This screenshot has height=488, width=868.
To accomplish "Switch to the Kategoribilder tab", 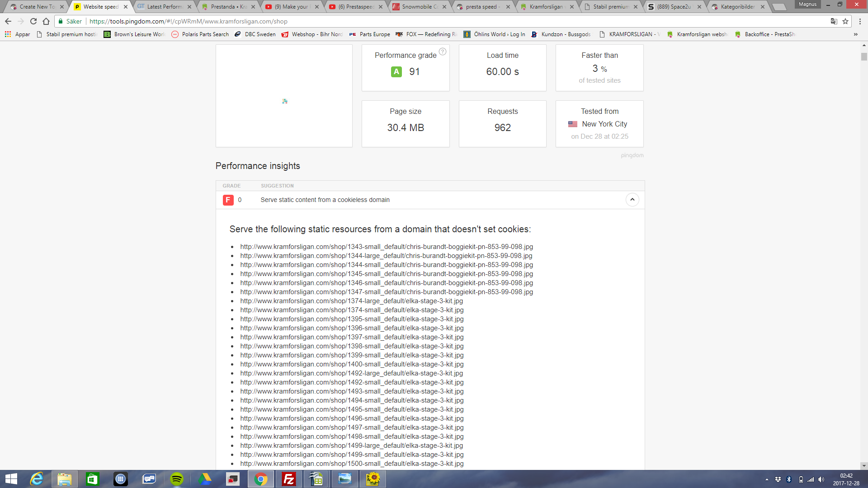I will 737,7.
